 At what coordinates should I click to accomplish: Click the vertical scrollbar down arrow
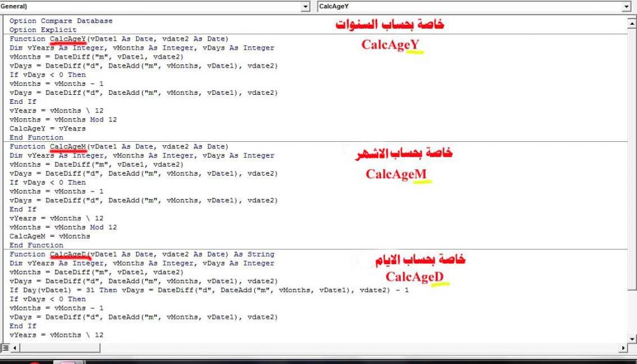pyautogui.click(x=632, y=339)
